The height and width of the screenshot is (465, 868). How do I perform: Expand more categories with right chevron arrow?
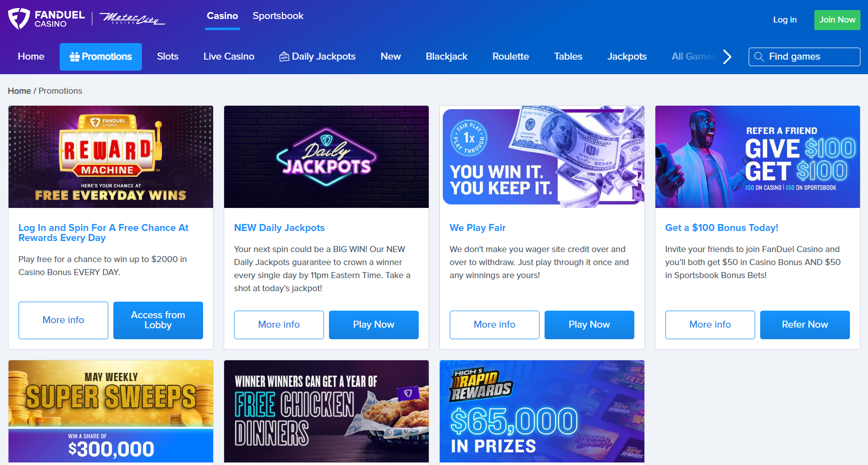click(x=727, y=57)
